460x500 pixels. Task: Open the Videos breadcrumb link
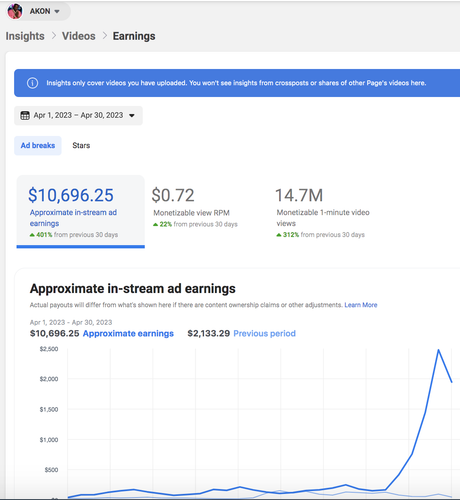tap(79, 36)
